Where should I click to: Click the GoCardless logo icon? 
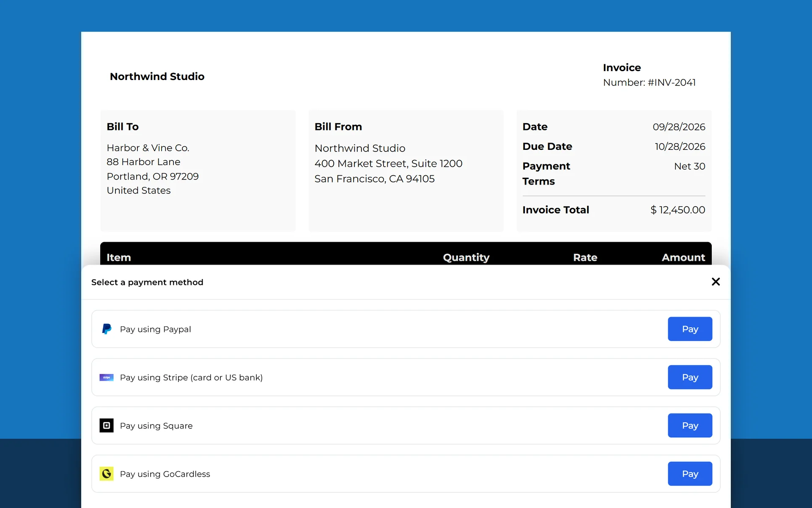[x=107, y=474]
